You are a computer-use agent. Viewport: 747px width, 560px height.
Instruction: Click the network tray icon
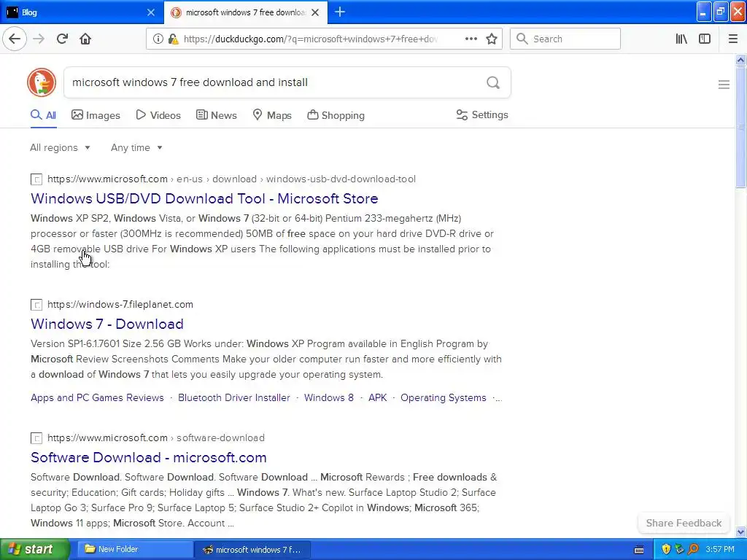(x=679, y=549)
